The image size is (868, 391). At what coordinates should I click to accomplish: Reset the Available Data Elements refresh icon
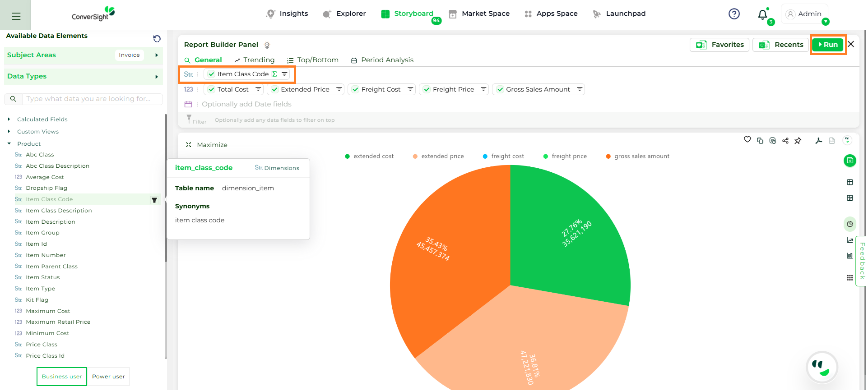157,39
